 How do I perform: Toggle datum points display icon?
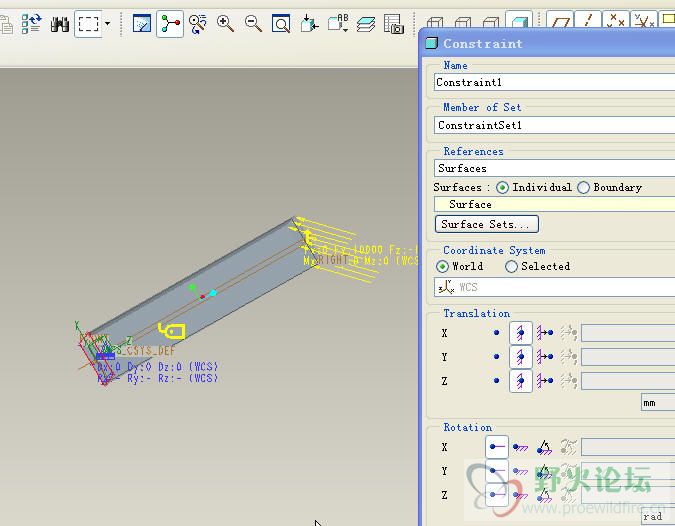616,20
